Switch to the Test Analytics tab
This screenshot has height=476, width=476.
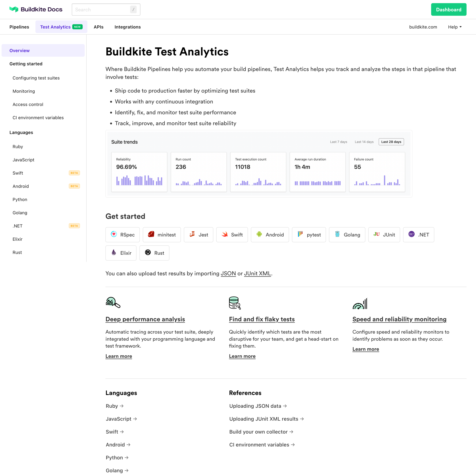tap(61, 27)
